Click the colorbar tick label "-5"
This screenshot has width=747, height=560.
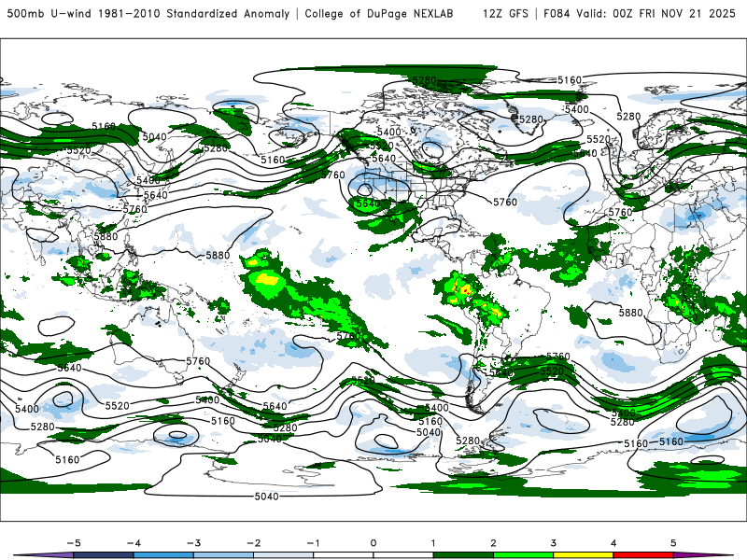(x=74, y=543)
